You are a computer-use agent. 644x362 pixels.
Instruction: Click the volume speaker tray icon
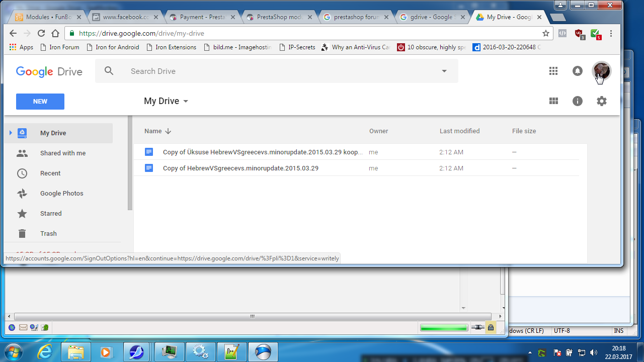coord(594,352)
